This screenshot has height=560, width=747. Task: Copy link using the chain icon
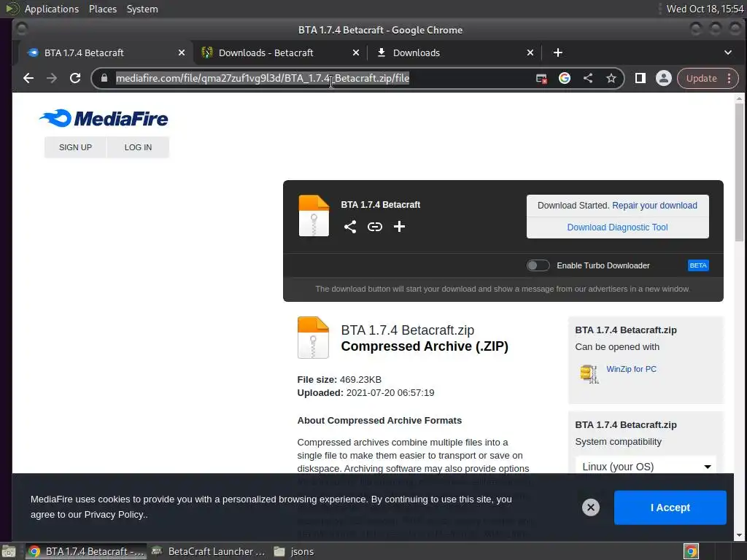pyautogui.click(x=375, y=227)
